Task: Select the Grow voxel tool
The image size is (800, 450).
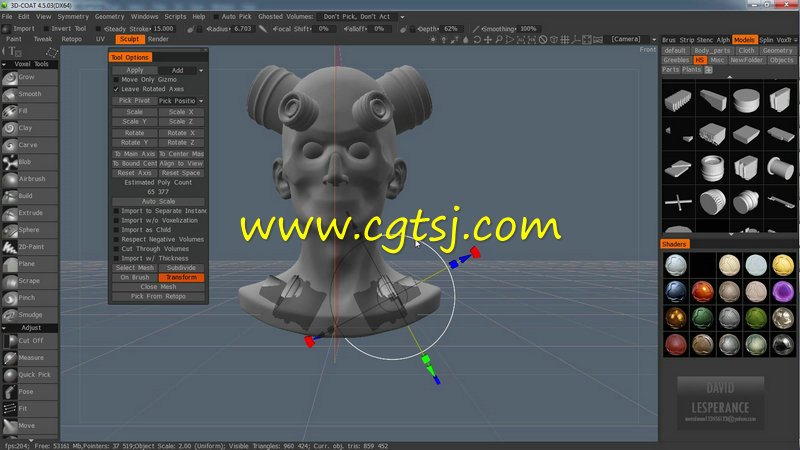Action: [30, 78]
